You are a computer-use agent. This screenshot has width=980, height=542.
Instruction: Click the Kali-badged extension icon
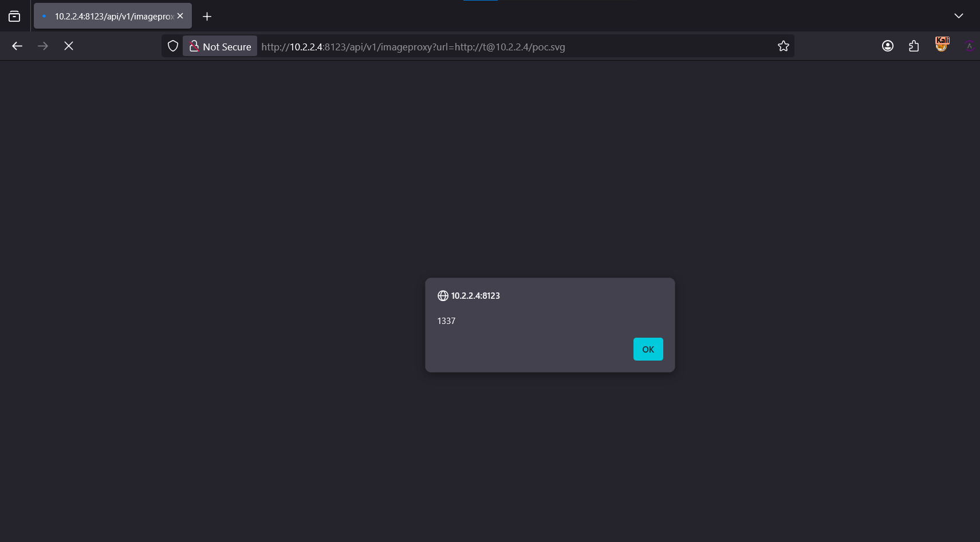(942, 45)
